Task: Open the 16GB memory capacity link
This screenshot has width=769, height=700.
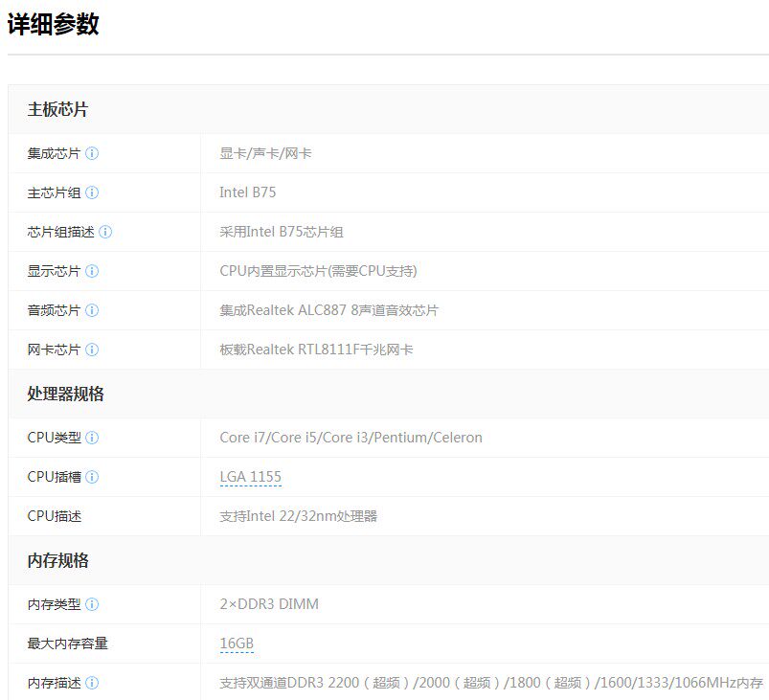Action: point(237,644)
